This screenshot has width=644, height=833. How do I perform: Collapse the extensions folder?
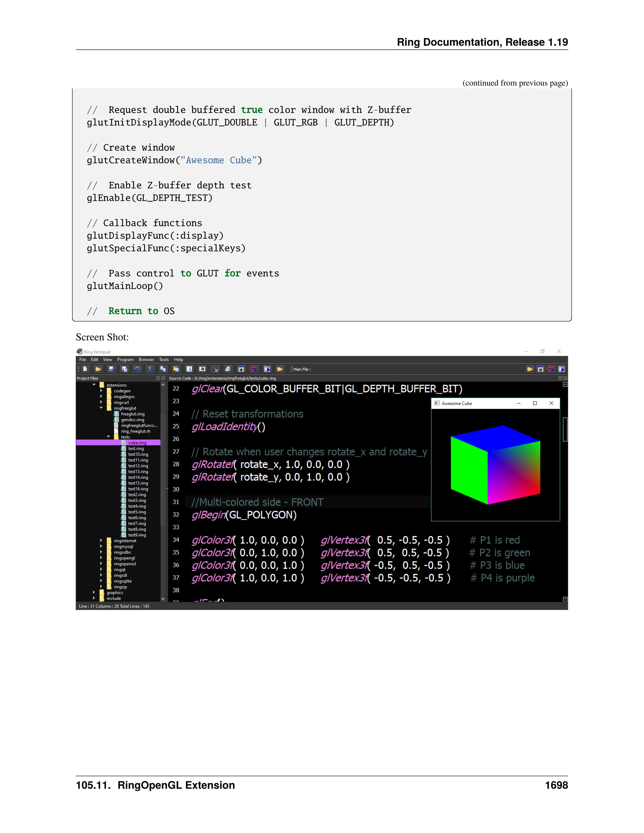pyautogui.click(x=94, y=385)
